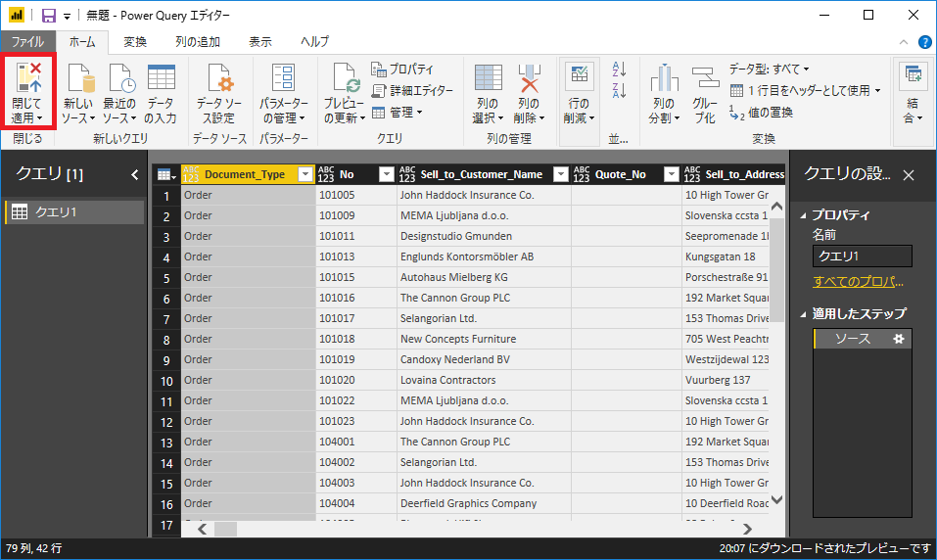Click 値の置換 (Replace Values)
This screenshot has height=560, width=937.
[x=762, y=113]
